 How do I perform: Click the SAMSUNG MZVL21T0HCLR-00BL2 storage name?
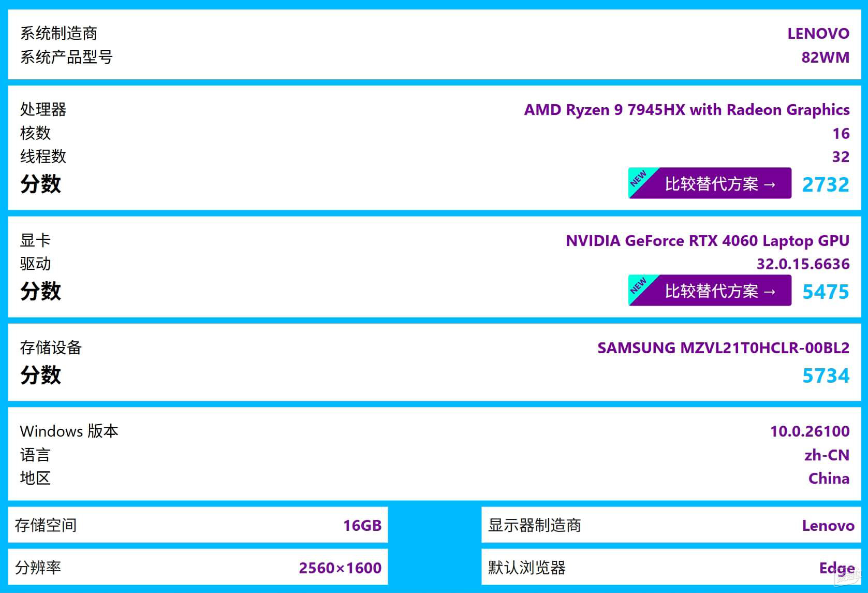[x=724, y=348]
